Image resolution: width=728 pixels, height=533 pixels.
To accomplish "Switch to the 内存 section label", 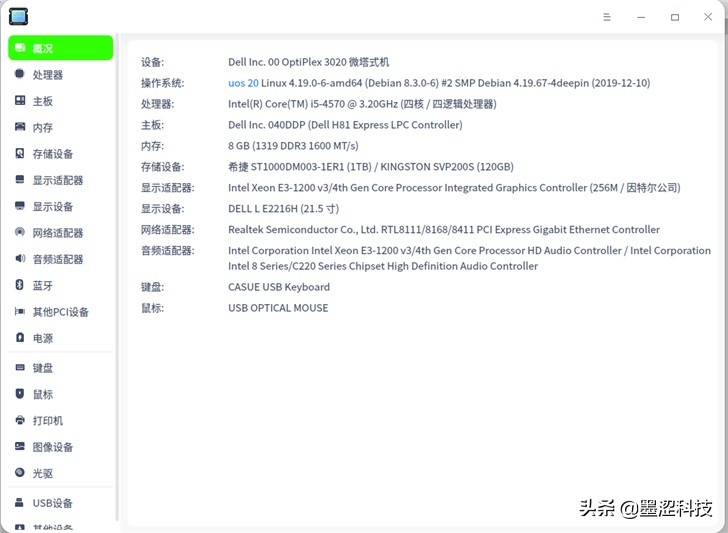I will 43,127.
